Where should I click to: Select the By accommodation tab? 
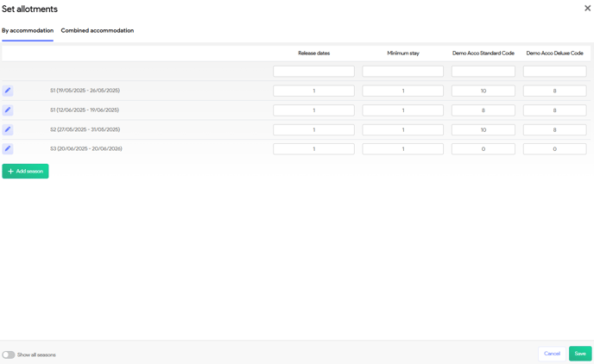28,31
